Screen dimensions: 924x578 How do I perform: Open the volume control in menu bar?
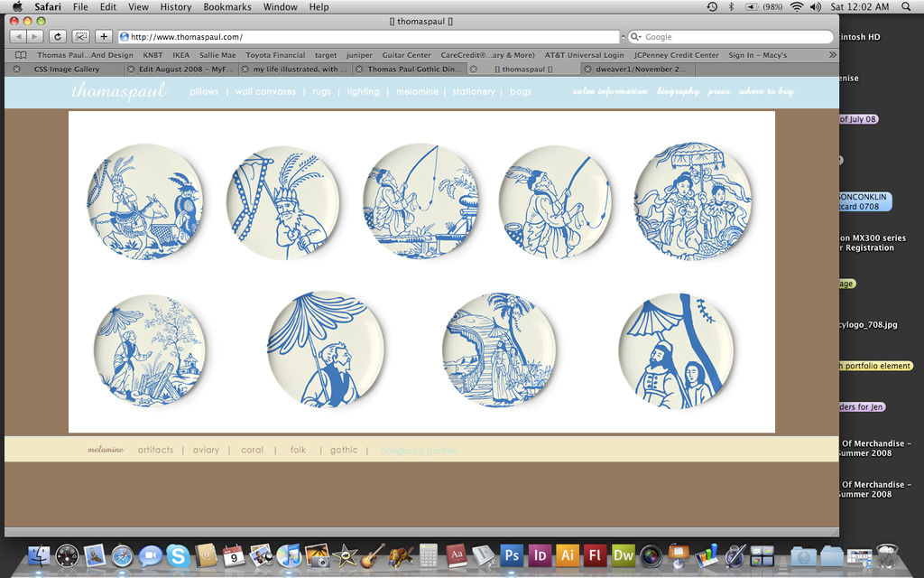[816, 6]
